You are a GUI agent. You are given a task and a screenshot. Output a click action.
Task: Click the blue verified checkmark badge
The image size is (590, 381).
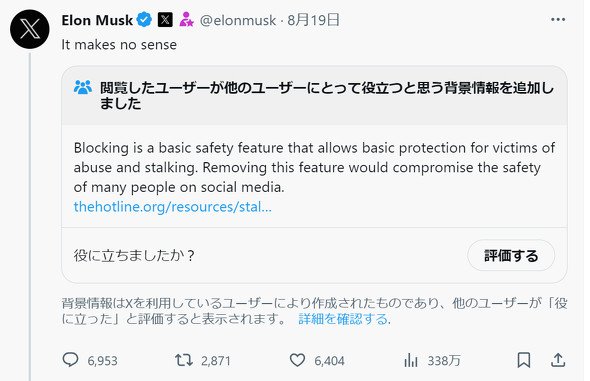pos(144,20)
